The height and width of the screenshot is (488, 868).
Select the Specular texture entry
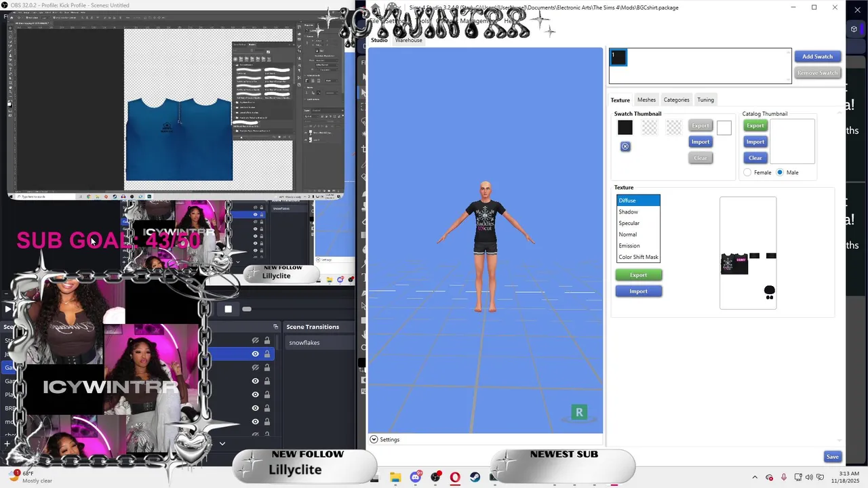(638, 223)
